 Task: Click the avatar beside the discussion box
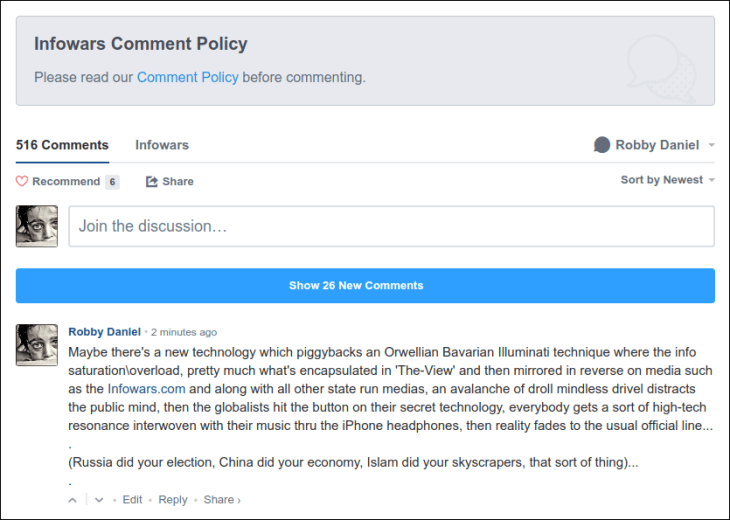[x=37, y=226]
